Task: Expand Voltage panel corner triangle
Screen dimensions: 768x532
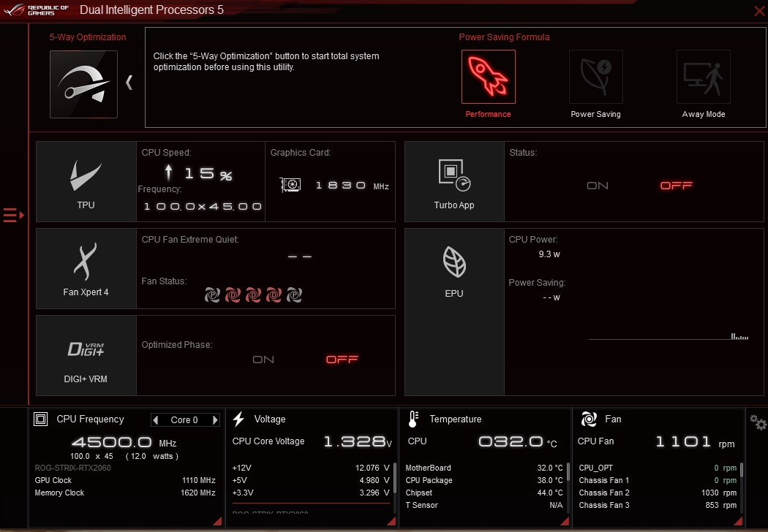Action: pos(391,521)
